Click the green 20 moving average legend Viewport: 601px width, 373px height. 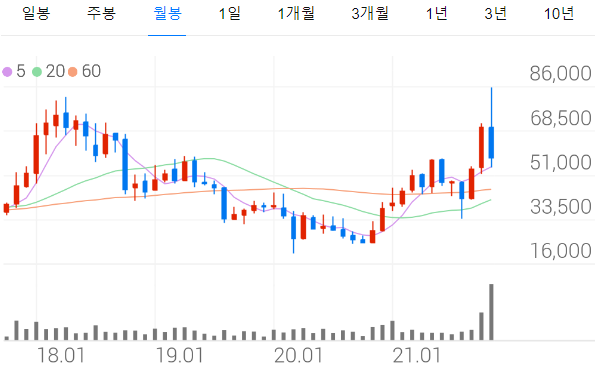point(48,71)
